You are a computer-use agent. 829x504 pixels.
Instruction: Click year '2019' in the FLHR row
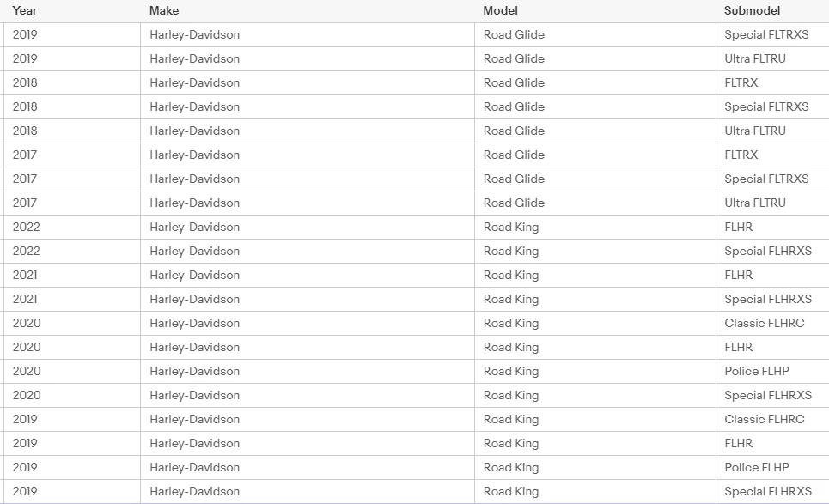[25, 443]
